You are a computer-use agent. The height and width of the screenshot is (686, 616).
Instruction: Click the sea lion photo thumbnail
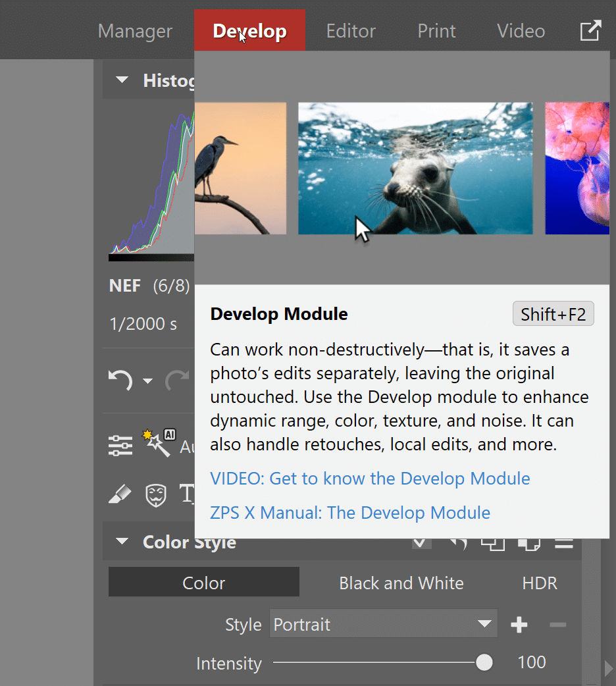[x=415, y=169]
